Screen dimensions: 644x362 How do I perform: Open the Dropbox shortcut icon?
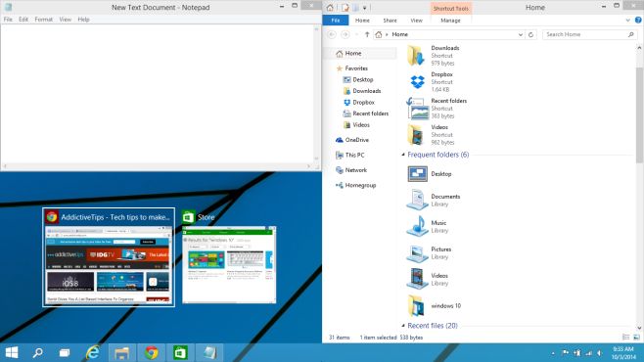417,81
